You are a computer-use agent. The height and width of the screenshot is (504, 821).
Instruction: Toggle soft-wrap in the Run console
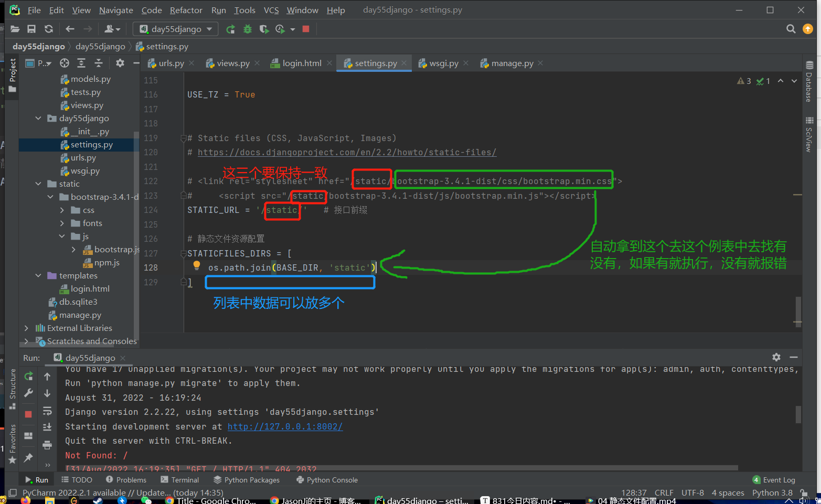pos(47,411)
